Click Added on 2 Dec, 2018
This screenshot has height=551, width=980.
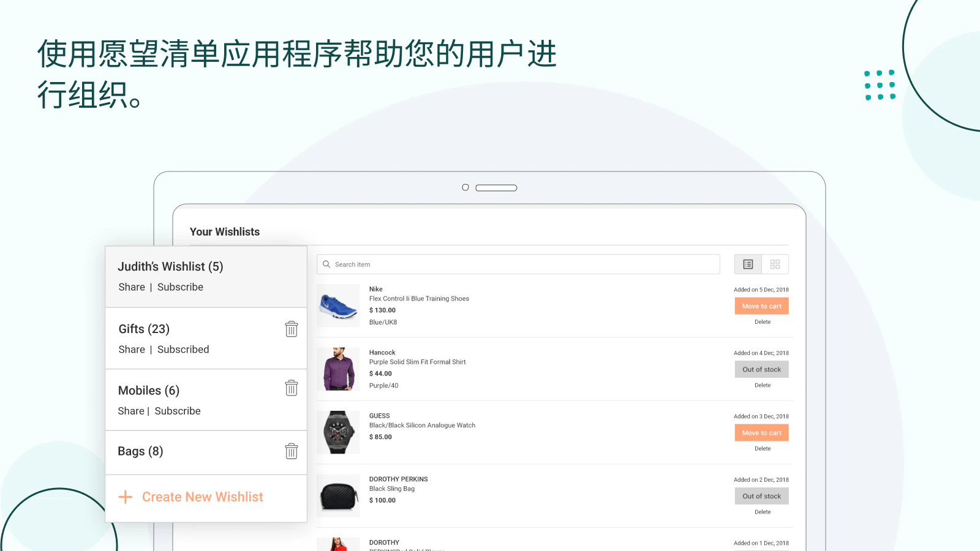[x=761, y=480]
